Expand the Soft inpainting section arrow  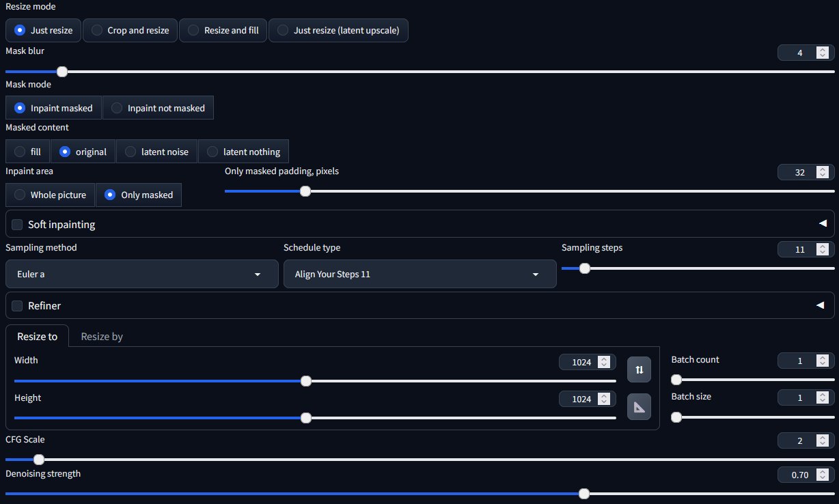click(822, 224)
